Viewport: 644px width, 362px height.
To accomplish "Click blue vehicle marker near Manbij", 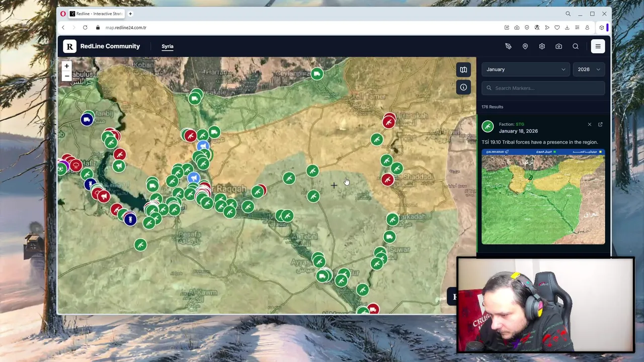I will point(87,120).
